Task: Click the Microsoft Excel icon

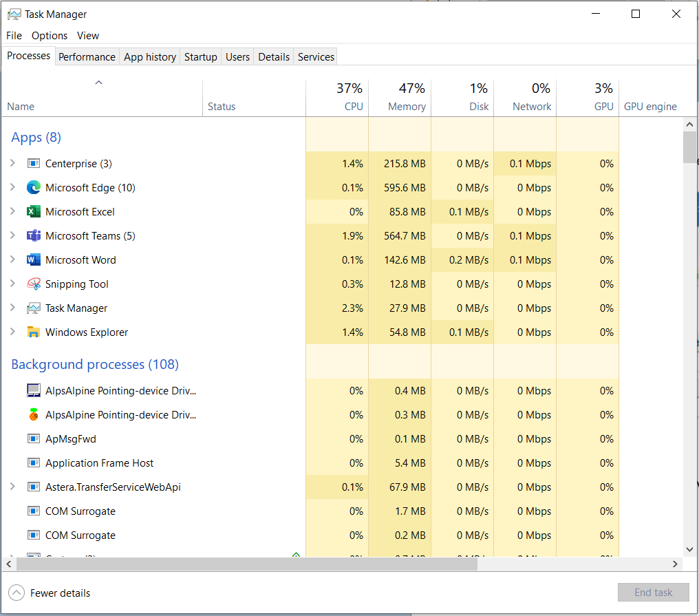Action: point(33,211)
